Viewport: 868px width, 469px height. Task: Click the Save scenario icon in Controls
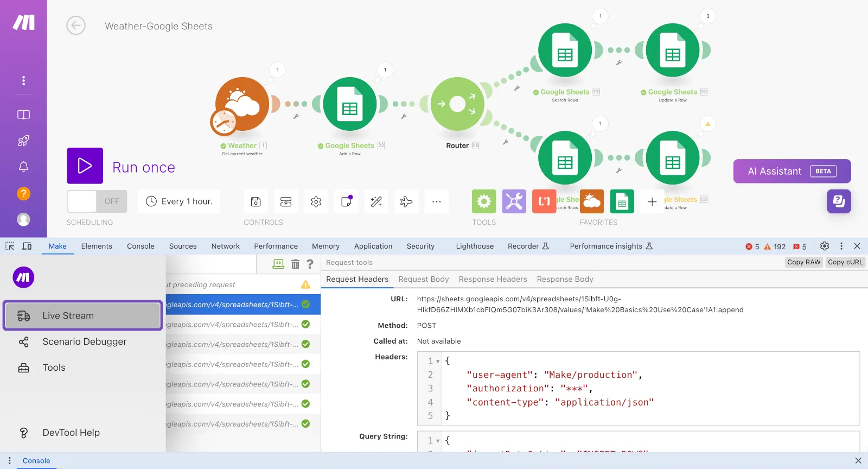(x=256, y=202)
